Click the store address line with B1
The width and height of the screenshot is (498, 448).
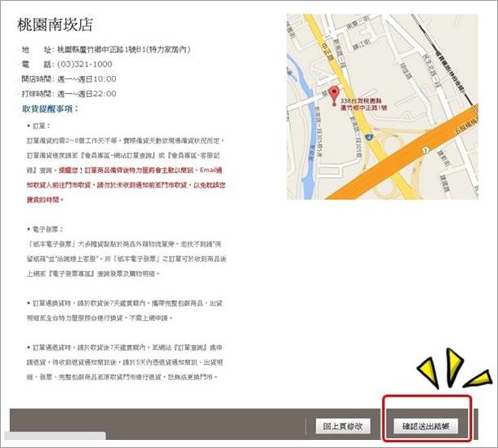123,50
